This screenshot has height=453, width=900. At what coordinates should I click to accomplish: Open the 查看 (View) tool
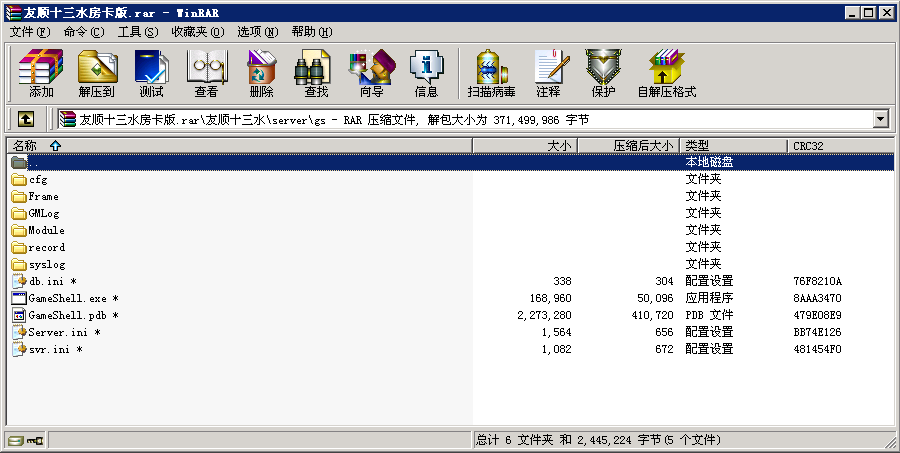pyautogui.click(x=206, y=74)
